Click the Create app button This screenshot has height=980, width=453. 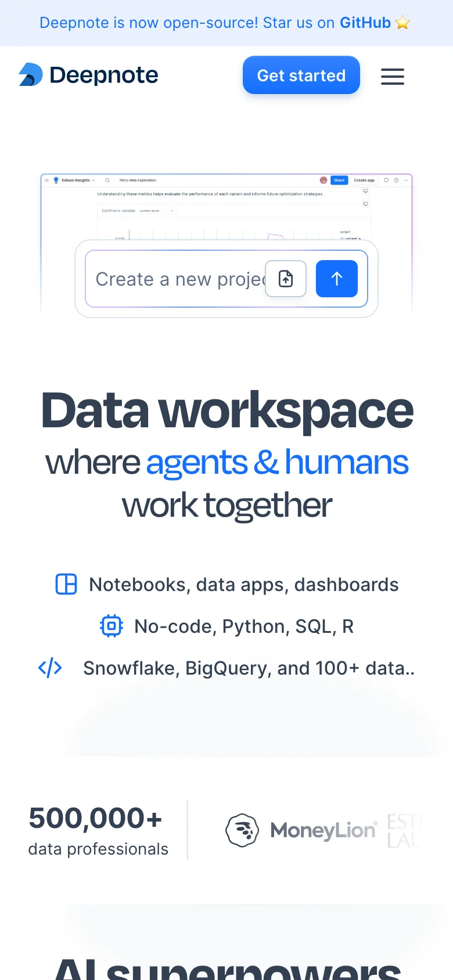coord(364,180)
